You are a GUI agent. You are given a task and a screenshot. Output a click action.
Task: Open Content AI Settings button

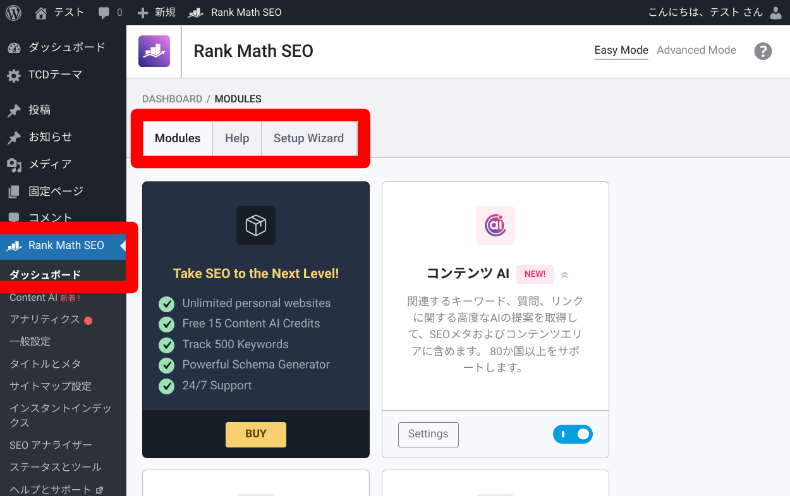click(x=428, y=434)
